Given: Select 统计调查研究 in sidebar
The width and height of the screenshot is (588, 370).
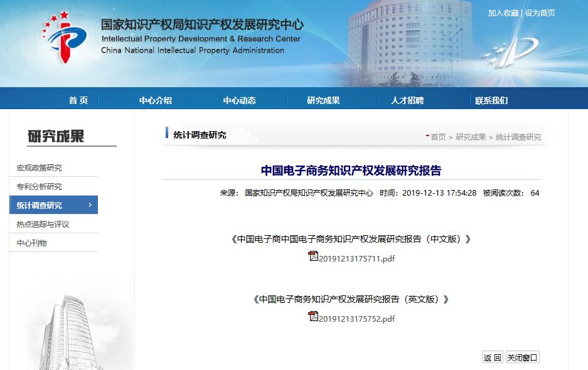Looking at the screenshot, I should click(x=53, y=204).
